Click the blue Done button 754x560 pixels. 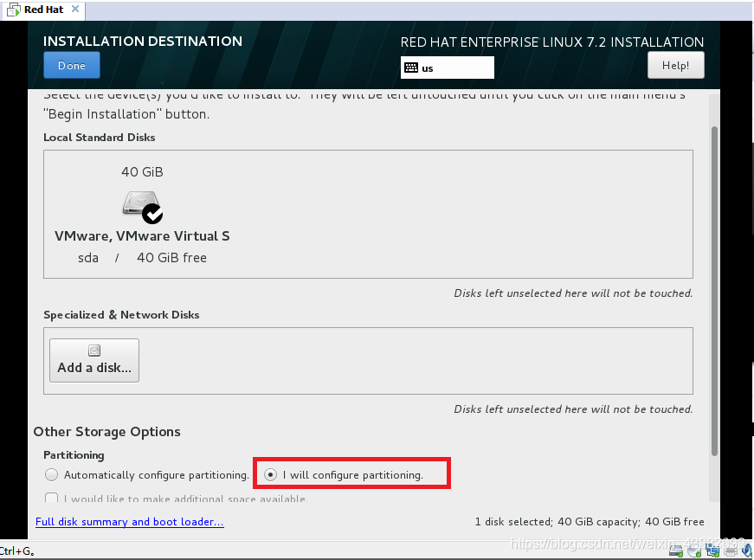click(x=72, y=65)
